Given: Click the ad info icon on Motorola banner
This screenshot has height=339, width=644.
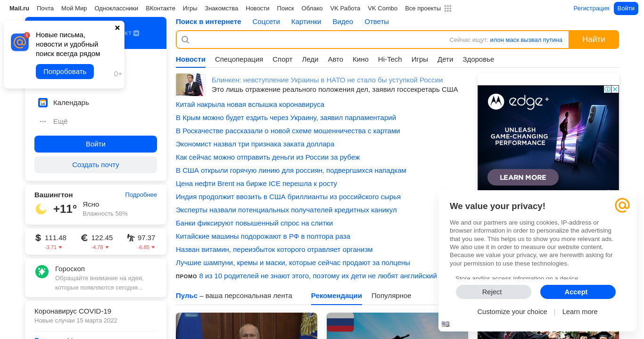Looking at the screenshot, I should point(608,89).
